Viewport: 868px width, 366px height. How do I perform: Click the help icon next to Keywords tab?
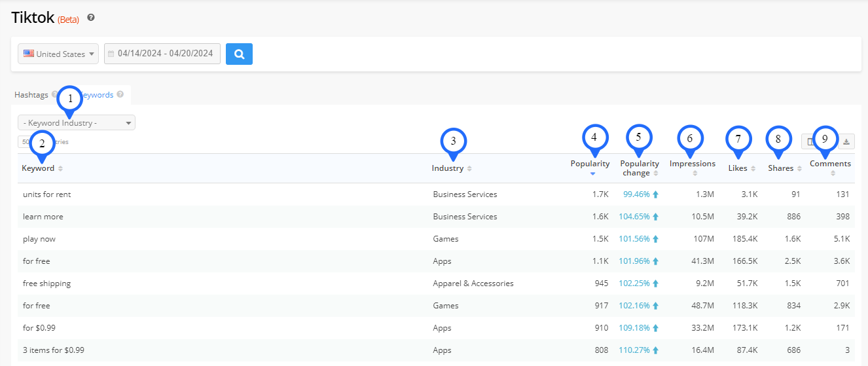point(120,95)
